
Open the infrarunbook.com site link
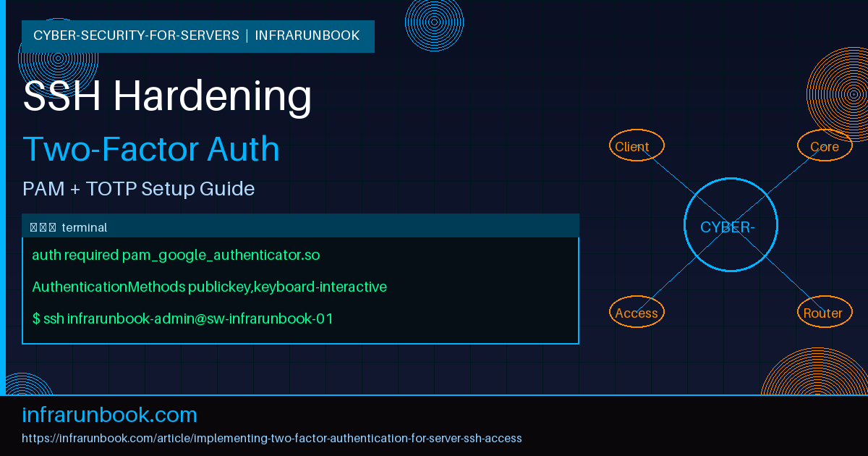pos(109,415)
